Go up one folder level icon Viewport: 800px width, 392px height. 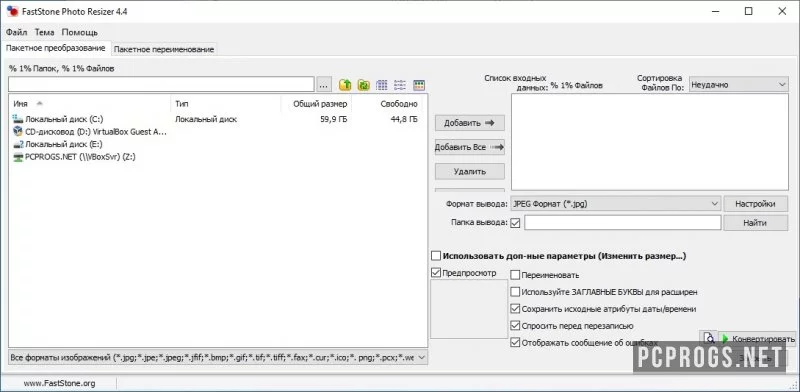(345, 85)
